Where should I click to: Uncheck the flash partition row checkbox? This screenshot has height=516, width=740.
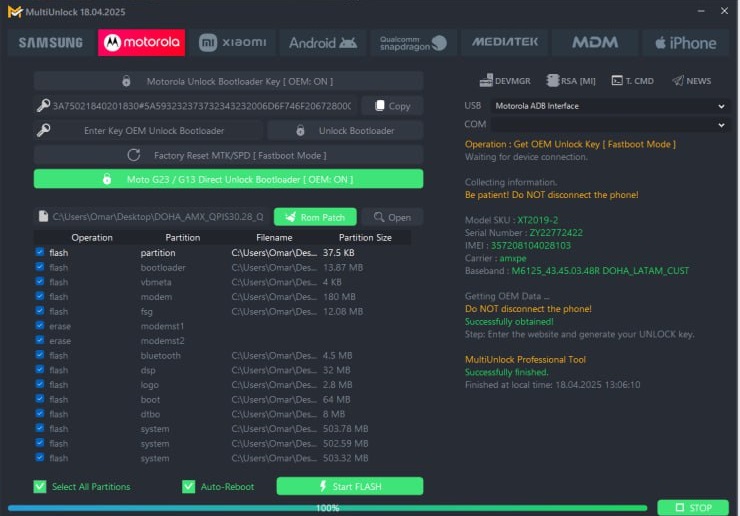pyautogui.click(x=40, y=252)
